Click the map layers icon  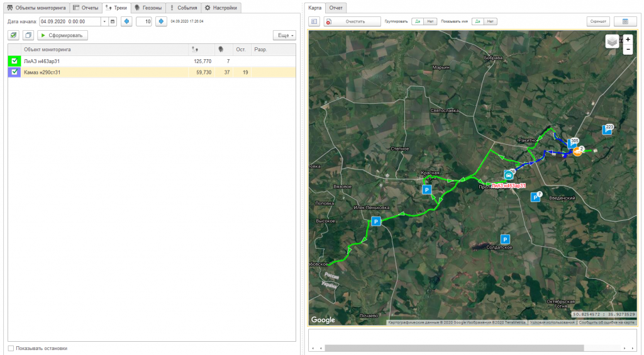click(613, 42)
